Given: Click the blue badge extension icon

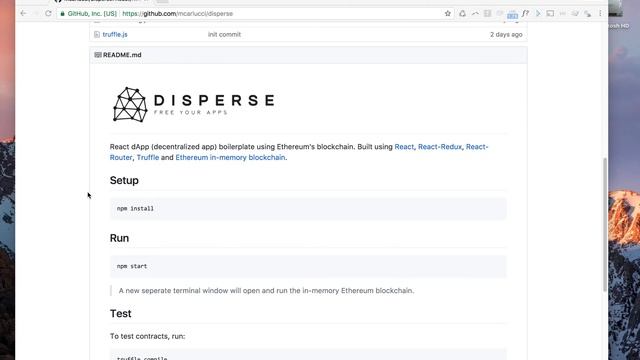Looking at the screenshot, I should click(x=512, y=15).
